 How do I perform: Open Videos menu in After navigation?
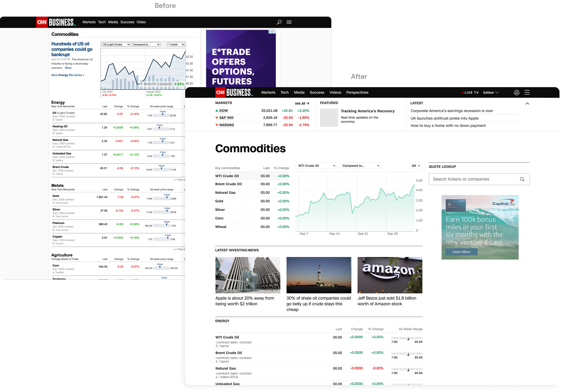[335, 92]
